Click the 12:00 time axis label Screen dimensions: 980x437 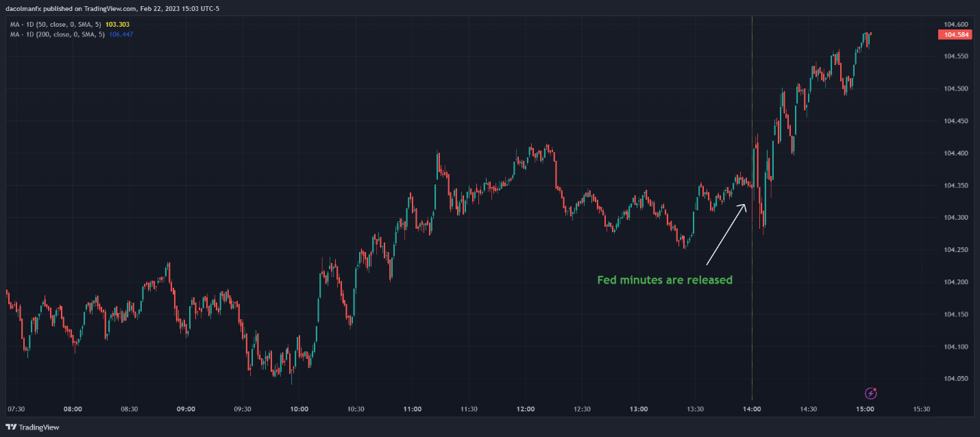pyautogui.click(x=526, y=409)
